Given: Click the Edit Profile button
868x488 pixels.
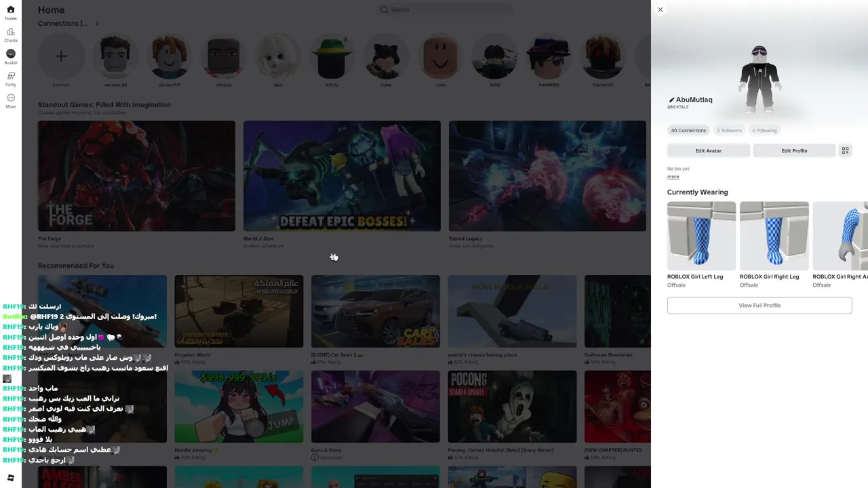Looking at the screenshot, I should point(794,150).
